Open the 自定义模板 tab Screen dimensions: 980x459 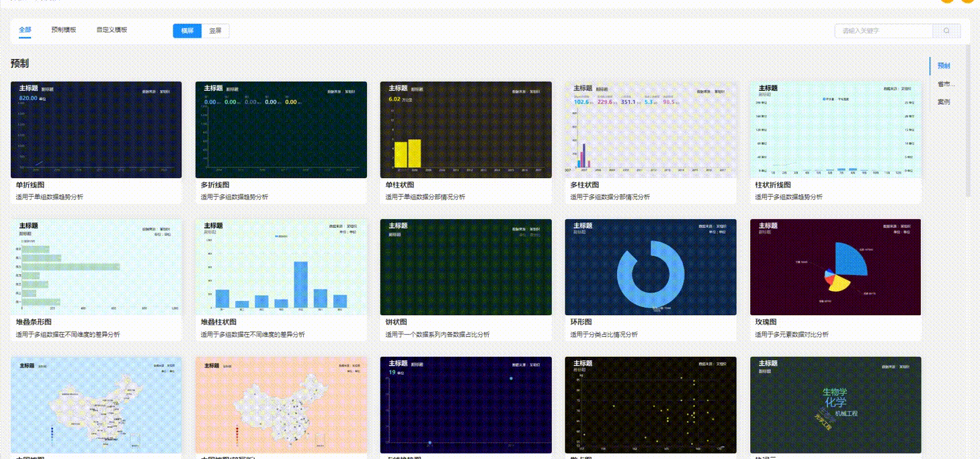112,30
